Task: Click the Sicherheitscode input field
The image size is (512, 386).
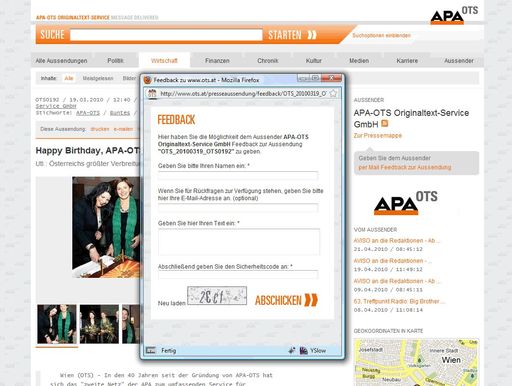Action: pyautogui.click(x=238, y=274)
